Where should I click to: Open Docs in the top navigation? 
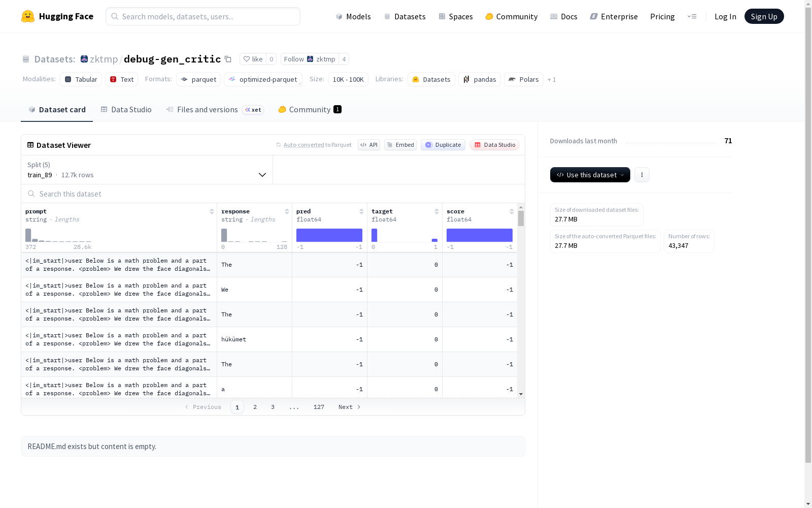(564, 16)
